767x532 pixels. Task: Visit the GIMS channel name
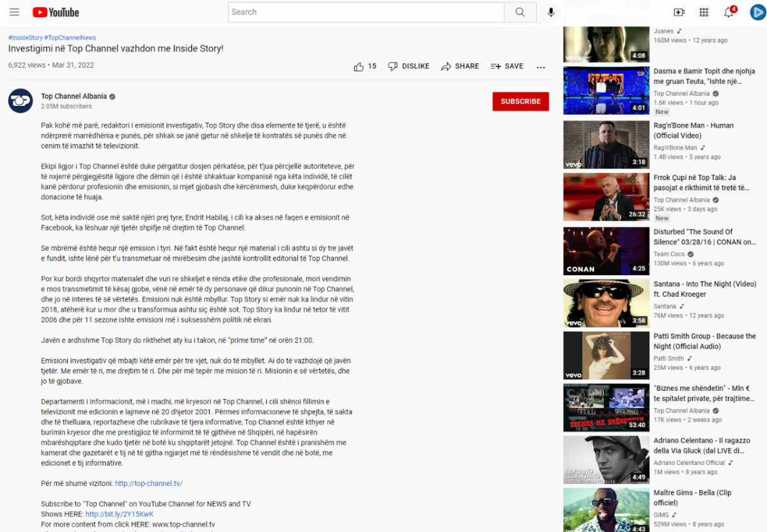pos(661,515)
